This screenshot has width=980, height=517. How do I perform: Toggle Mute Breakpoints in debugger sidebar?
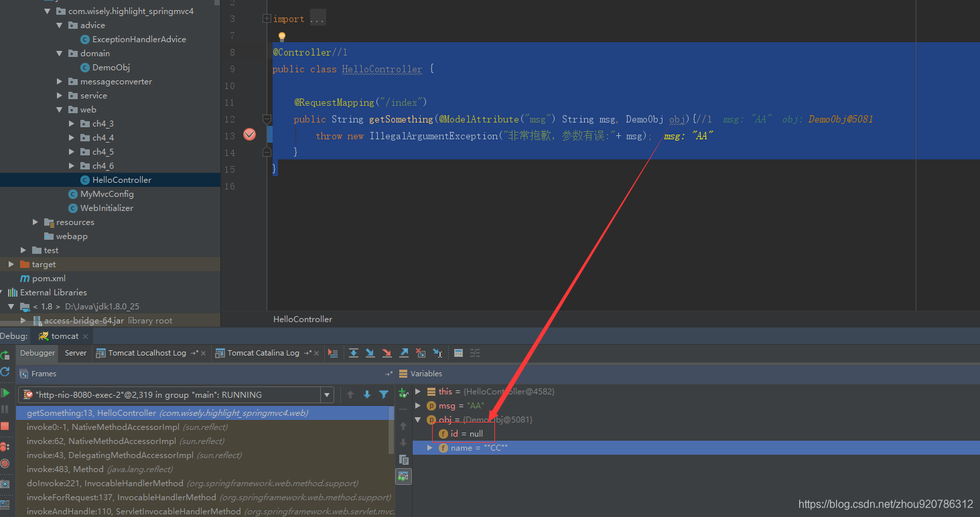(x=5, y=463)
